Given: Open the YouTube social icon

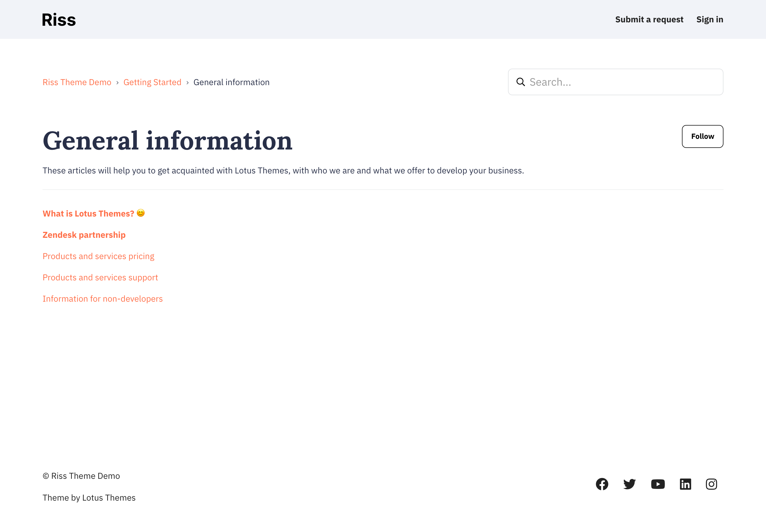Looking at the screenshot, I should [x=658, y=484].
